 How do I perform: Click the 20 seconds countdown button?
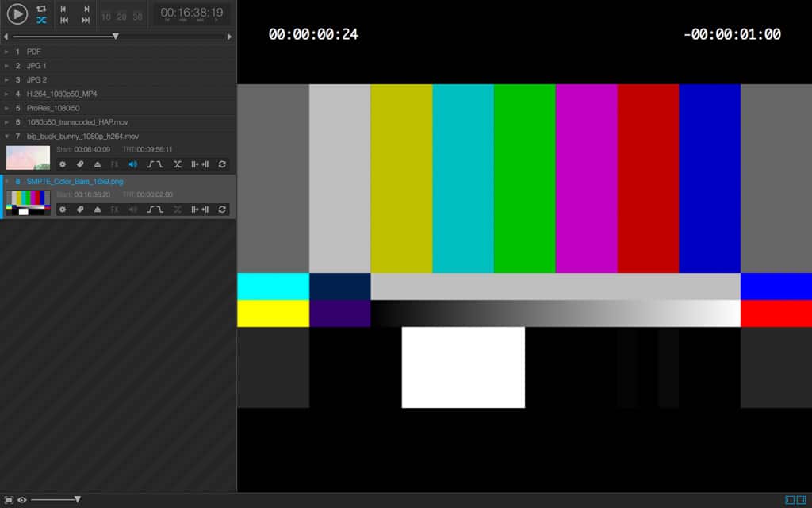[x=121, y=17]
